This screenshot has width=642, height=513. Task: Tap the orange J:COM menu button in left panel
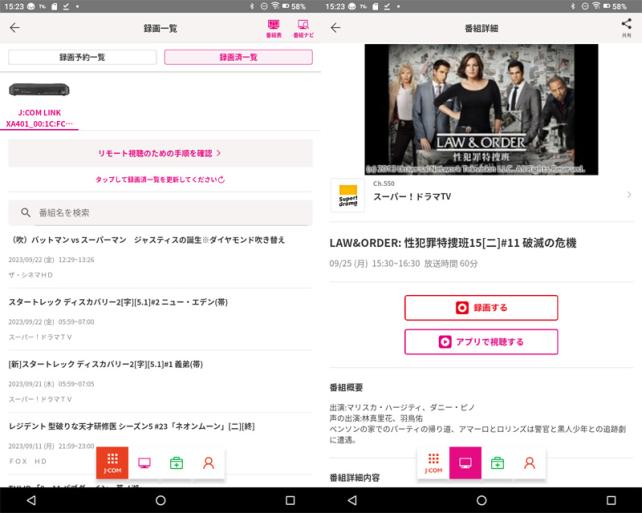click(112, 463)
